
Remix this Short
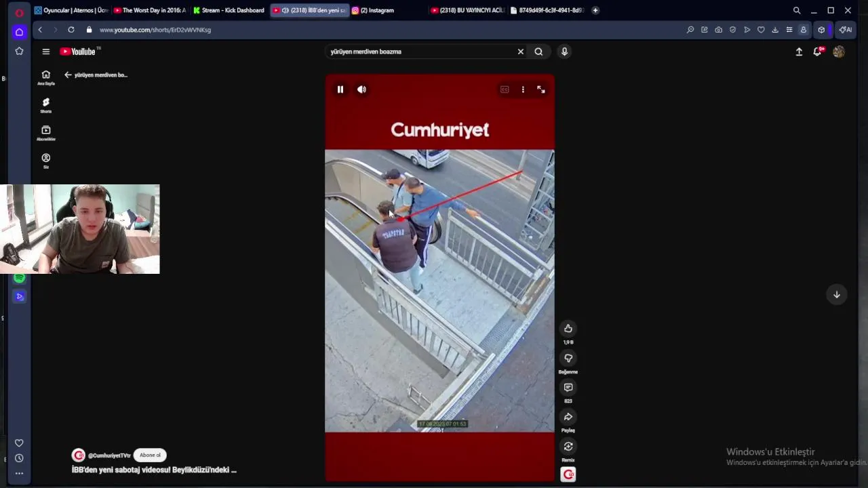(568, 446)
